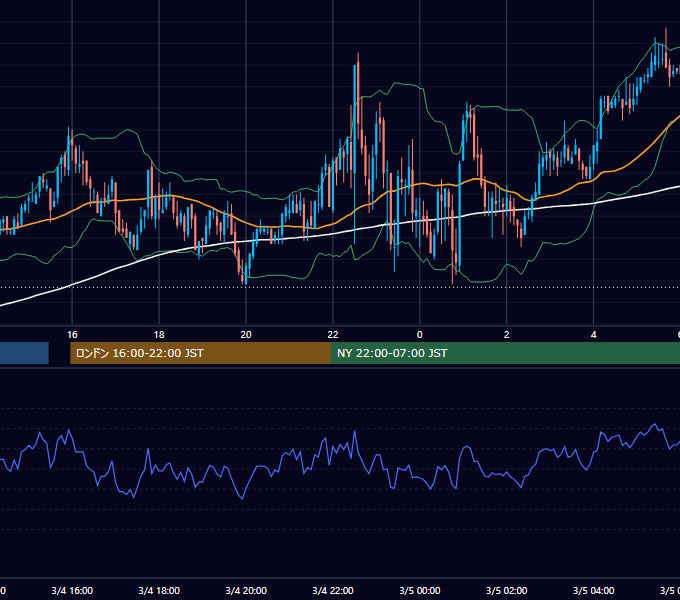Click the 3/4 16:00 date label

[72, 590]
